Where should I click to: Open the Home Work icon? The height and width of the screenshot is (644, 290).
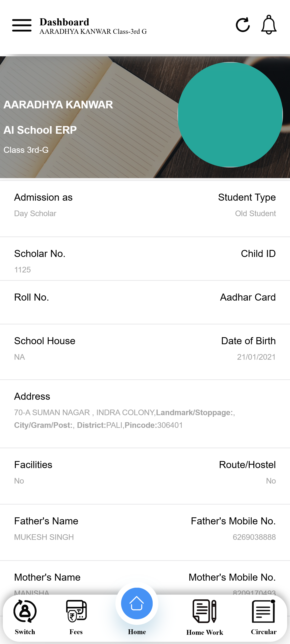[205, 611]
